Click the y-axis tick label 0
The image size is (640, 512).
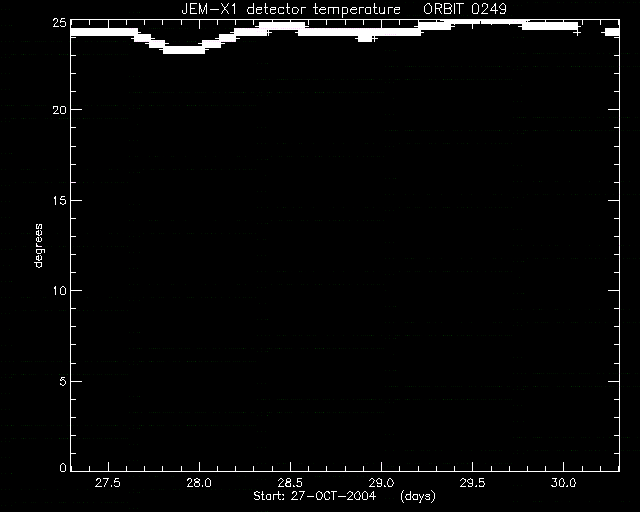(62, 467)
